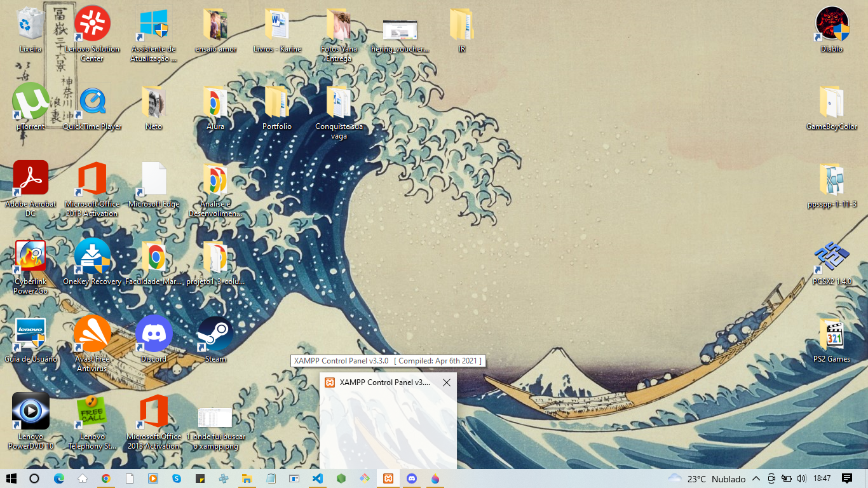Open the 23°C Nublado weather widget

(x=707, y=478)
